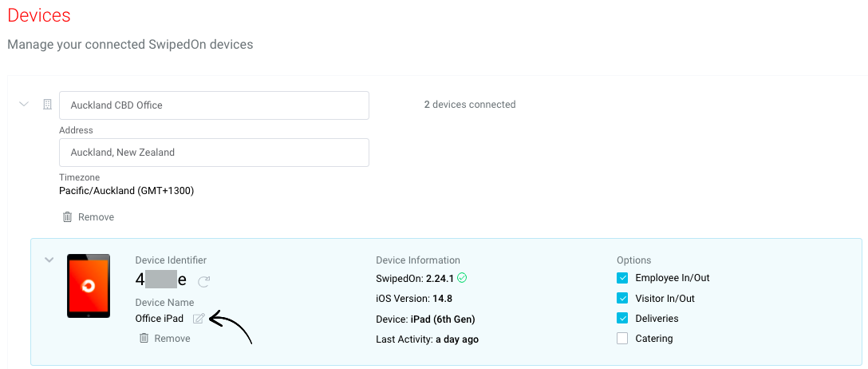868x369 pixels.
Task: Click the Device Identifier code value
Action: tap(161, 280)
